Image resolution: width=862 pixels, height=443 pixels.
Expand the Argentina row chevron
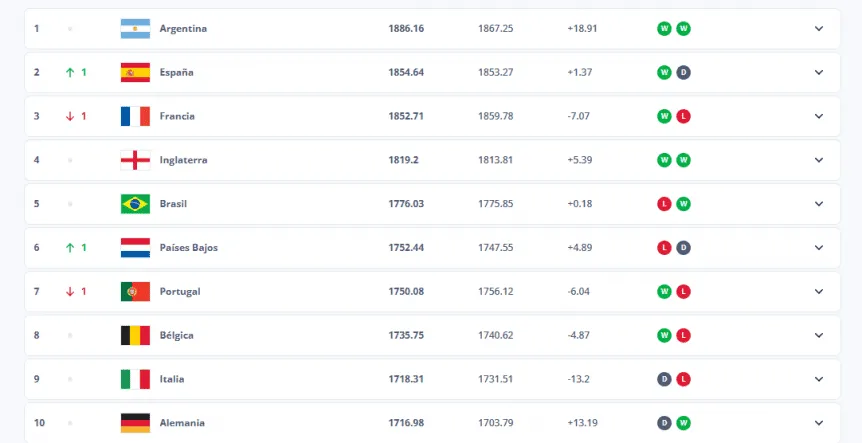pos(819,28)
